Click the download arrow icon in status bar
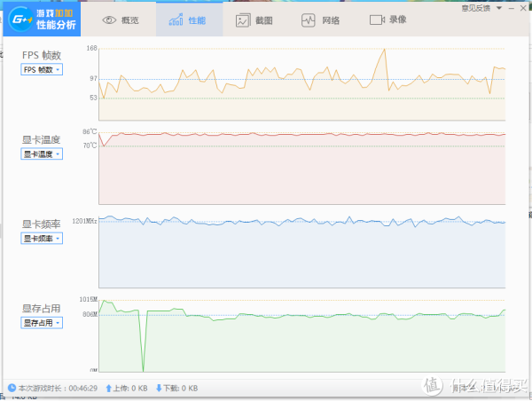532x401 pixels. (159, 388)
